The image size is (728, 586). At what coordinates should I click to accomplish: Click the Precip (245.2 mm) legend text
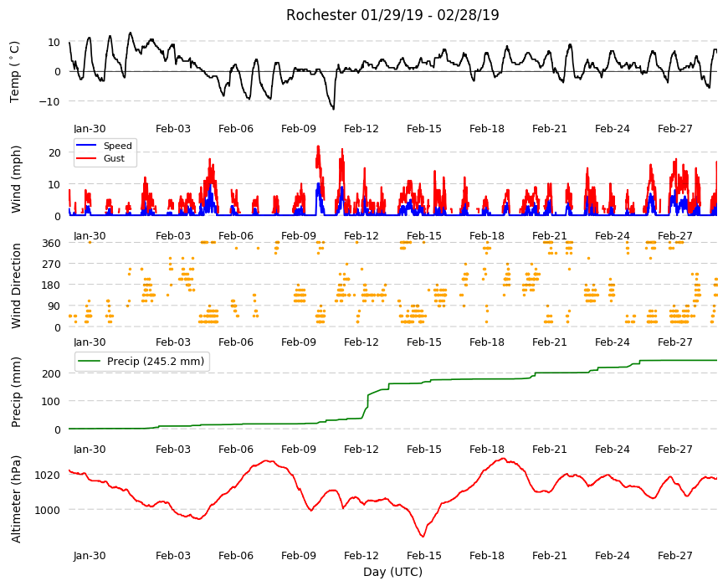(x=156, y=362)
